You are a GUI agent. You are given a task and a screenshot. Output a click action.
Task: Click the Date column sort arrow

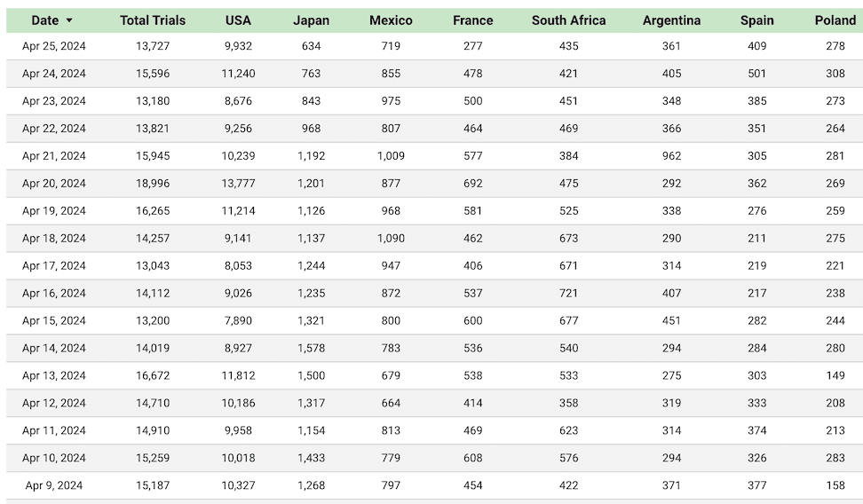(69, 20)
